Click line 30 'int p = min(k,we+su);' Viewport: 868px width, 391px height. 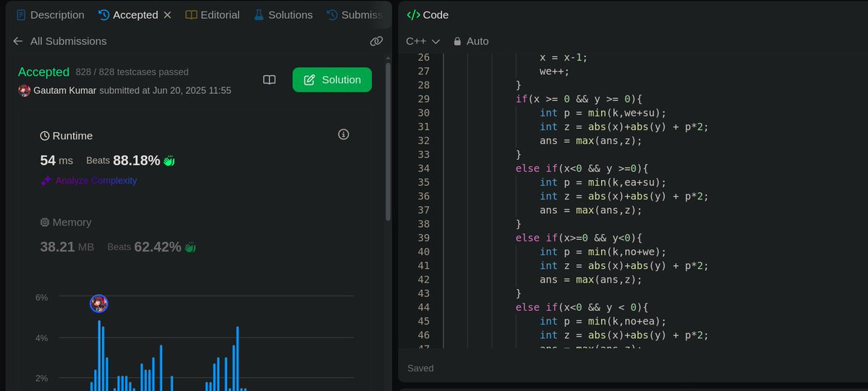(x=603, y=113)
